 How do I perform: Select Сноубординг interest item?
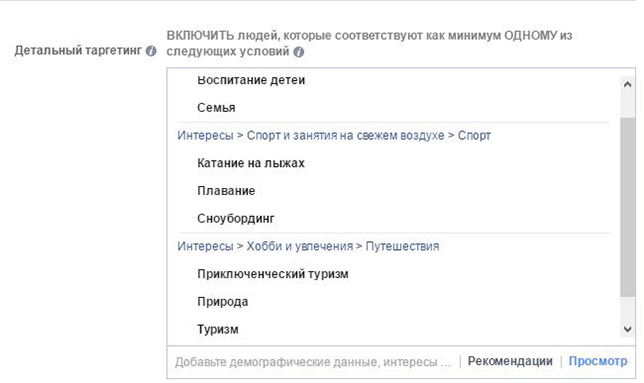pyautogui.click(x=235, y=218)
